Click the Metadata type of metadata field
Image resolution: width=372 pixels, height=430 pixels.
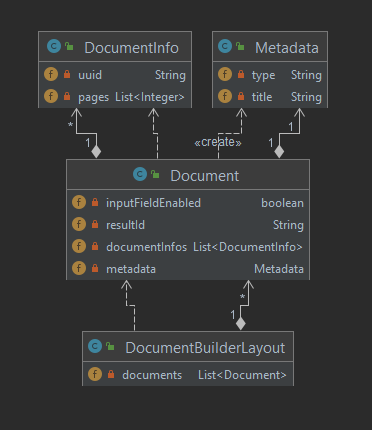tap(279, 269)
